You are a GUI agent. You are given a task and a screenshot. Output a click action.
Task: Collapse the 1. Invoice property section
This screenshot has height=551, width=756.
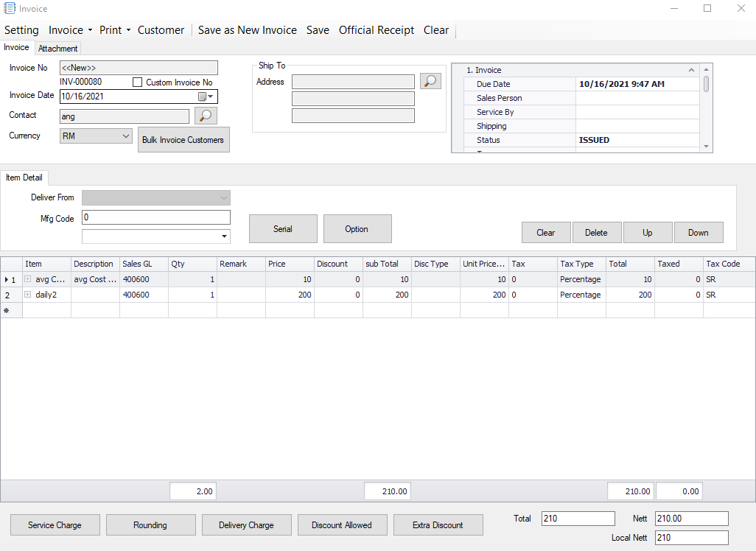tap(691, 70)
